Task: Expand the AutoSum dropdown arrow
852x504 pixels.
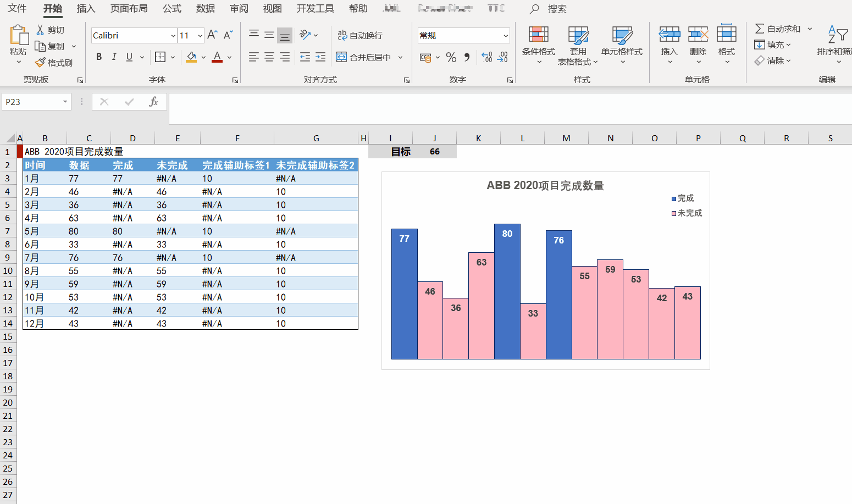Action: 810,29
